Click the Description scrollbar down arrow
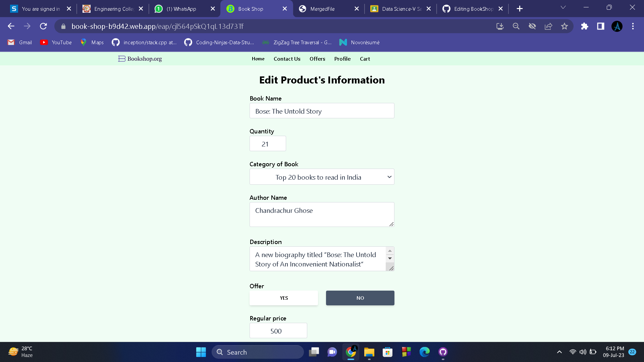This screenshot has height=362, width=644. (x=390, y=258)
